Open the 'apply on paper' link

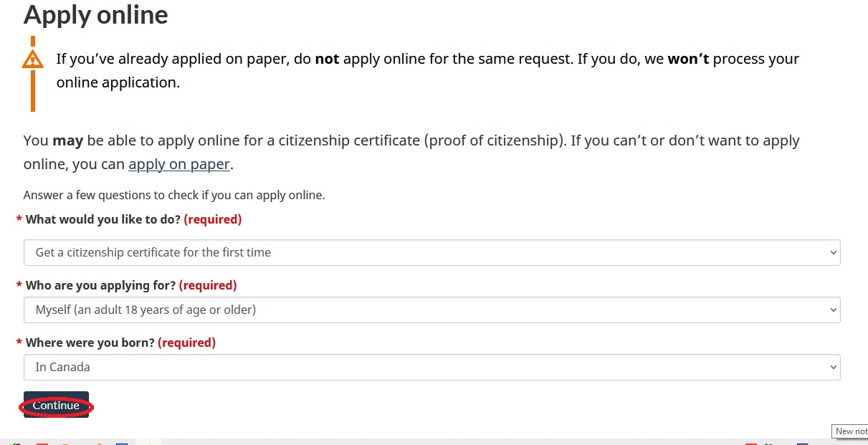[x=179, y=164]
